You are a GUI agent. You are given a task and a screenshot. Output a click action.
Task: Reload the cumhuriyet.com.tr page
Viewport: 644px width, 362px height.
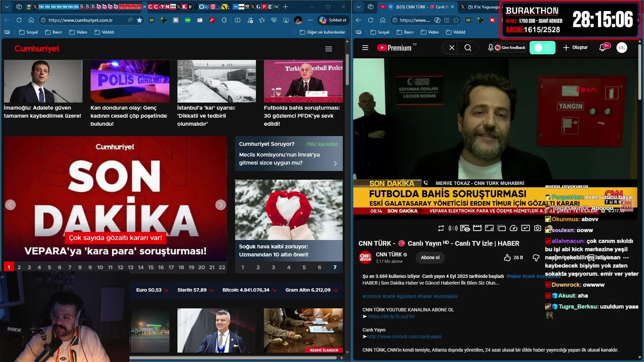click(x=19, y=20)
